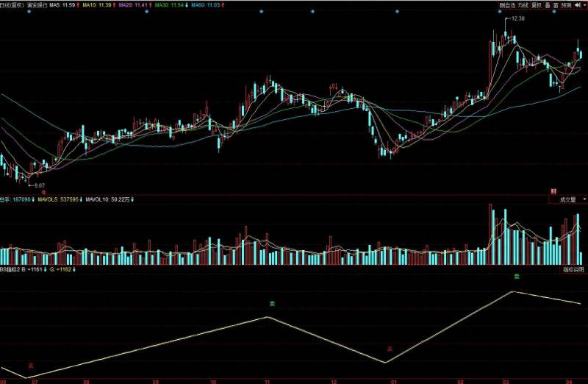The image size is (588, 384).
Task: Expand the dropdown arrow at the toolbar's end
Action: [584, 5]
